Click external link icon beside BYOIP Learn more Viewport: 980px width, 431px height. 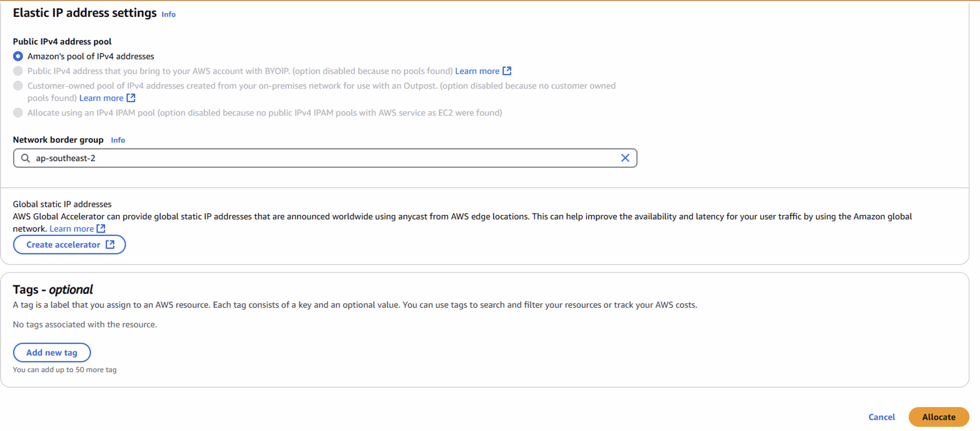click(507, 71)
